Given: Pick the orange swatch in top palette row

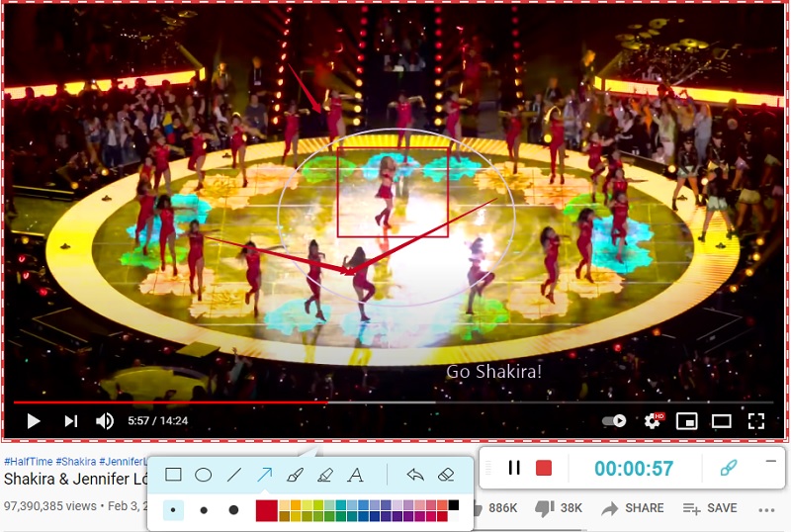Looking at the screenshot, I should click(295, 505).
